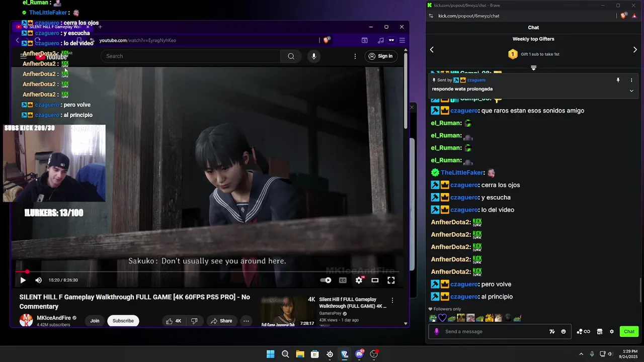
Task: Open Kick chat settings gear
Action: coord(612,331)
